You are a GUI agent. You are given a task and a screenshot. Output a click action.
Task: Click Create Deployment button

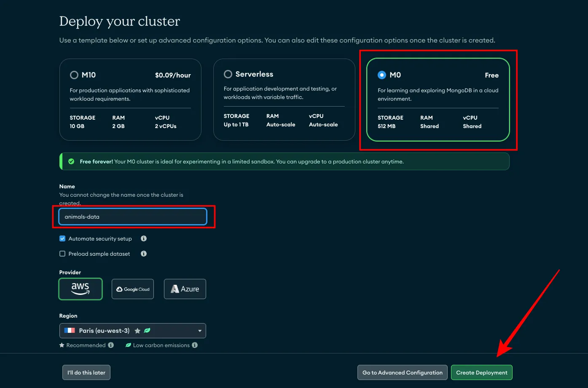(x=482, y=372)
